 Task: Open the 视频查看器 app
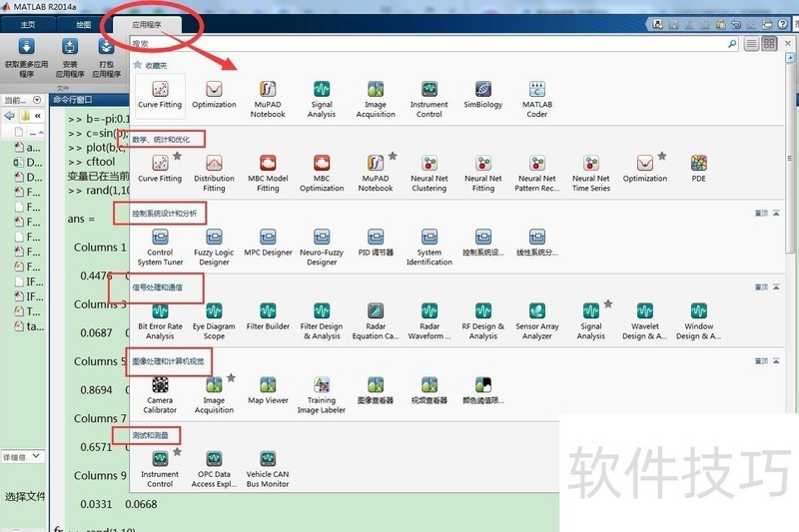coord(429,390)
